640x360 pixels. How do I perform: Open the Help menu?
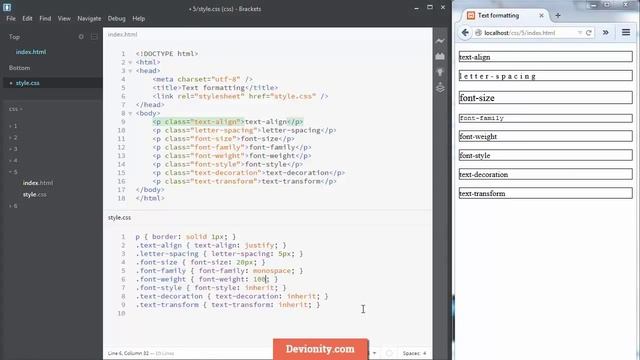(138, 19)
